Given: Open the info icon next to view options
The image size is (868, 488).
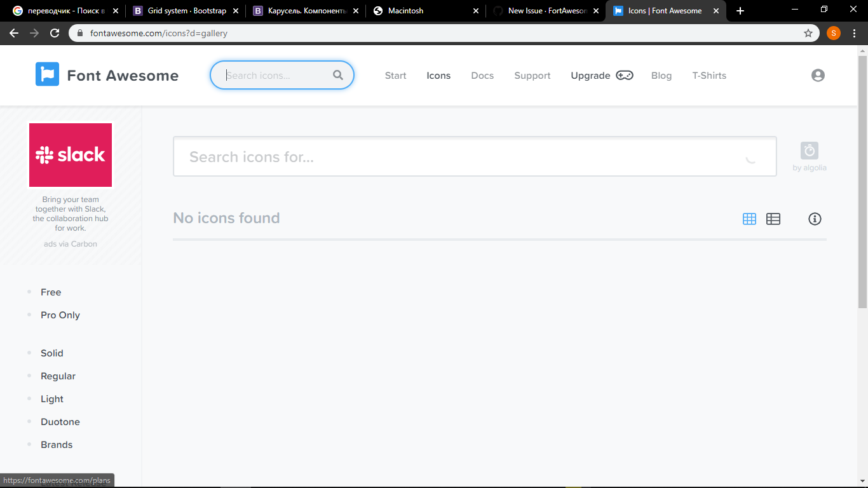Looking at the screenshot, I should [815, 219].
